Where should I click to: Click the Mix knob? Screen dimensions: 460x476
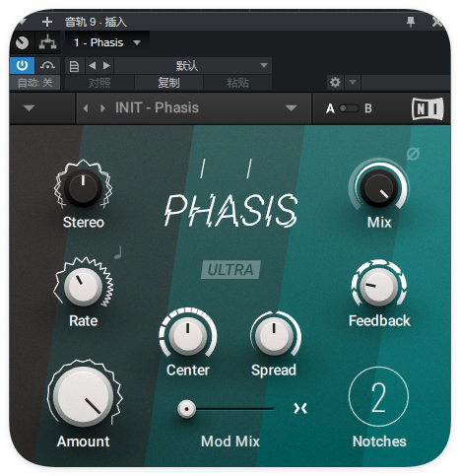379,188
